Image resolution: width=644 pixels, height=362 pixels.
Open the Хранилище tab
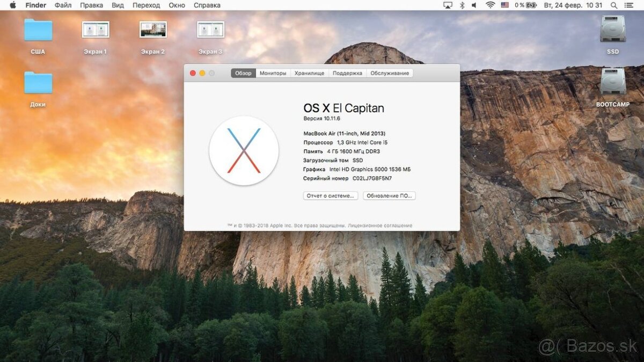(309, 73)
